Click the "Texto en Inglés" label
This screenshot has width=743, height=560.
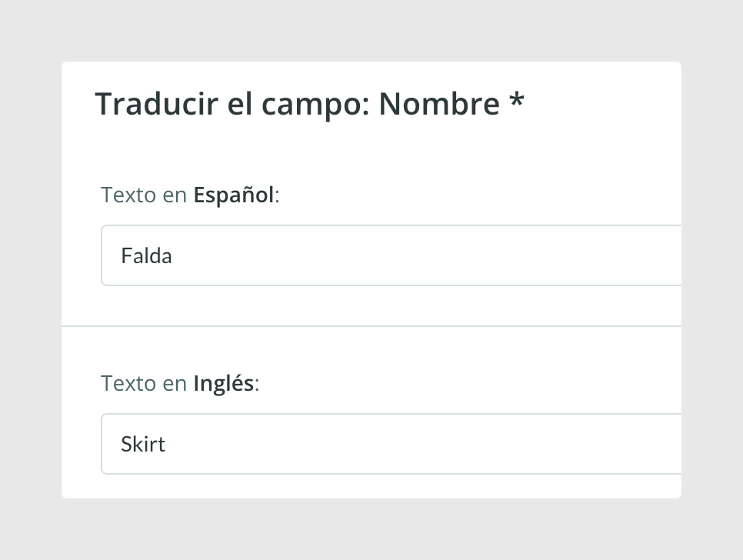tap(180, 383)
